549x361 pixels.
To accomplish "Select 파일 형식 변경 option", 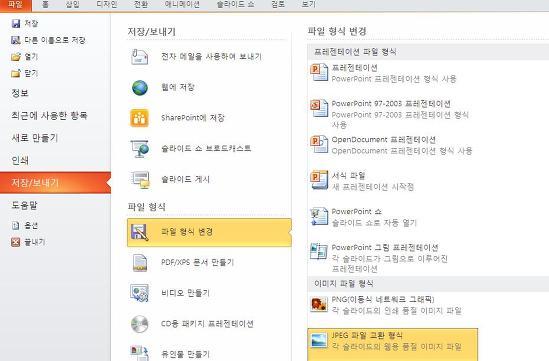I will click(209, 232).
